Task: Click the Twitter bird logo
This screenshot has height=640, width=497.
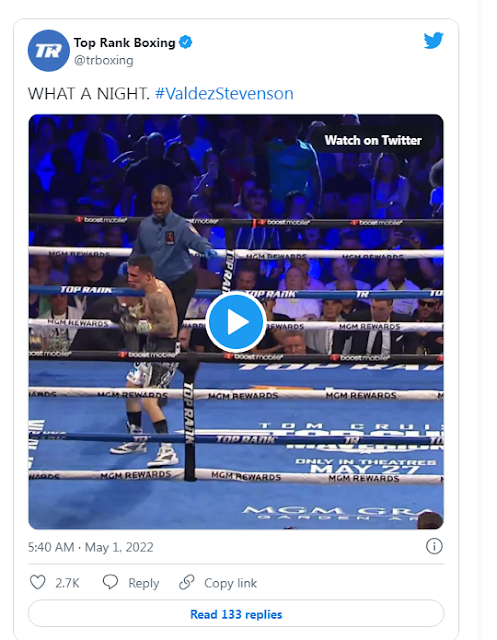Action: tap(433, 40)
